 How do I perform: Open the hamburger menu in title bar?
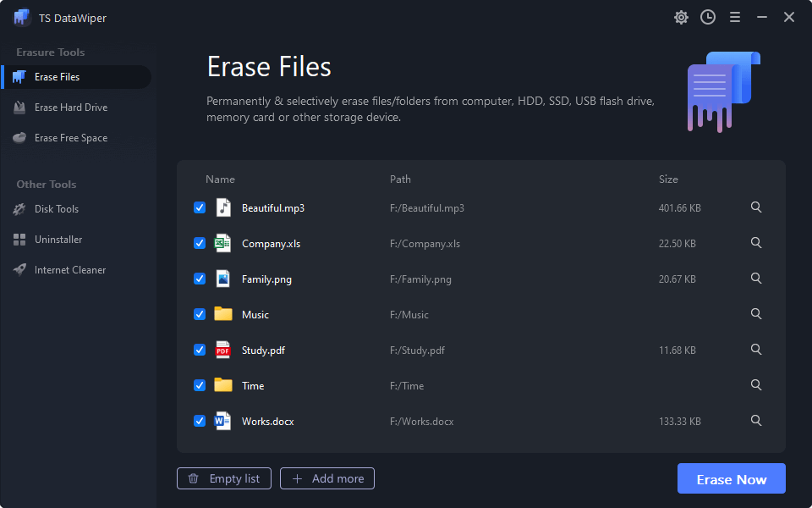coord(735,18)
